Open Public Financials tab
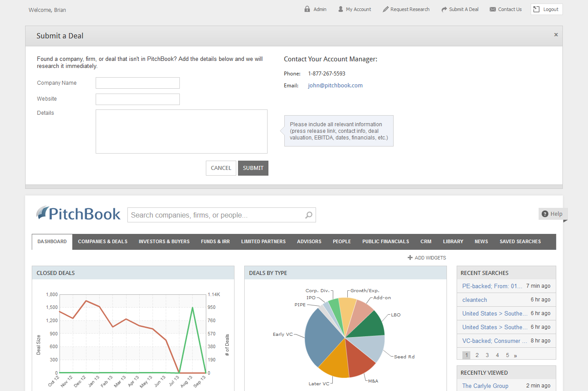Screen dimensions: 588x391 click(x=386, y=242)
